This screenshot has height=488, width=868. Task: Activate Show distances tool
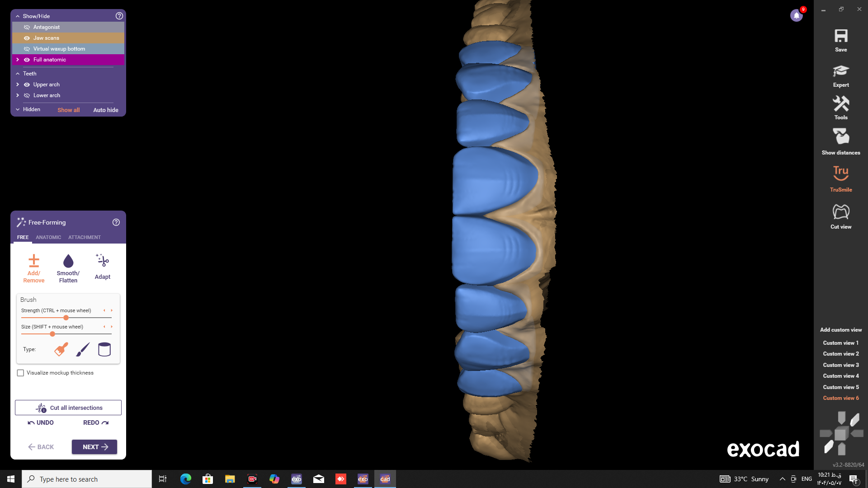click(x=840, y=137)
